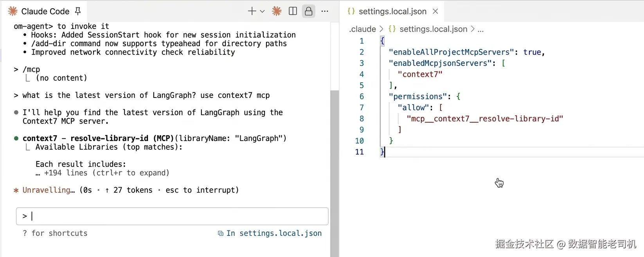The image size is (644, 257).
Task: Click the "allow" key on line 7
Action: 413,107
